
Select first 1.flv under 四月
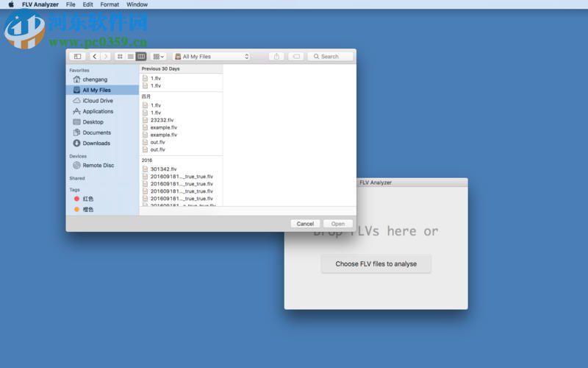click(x=181, y=105)
